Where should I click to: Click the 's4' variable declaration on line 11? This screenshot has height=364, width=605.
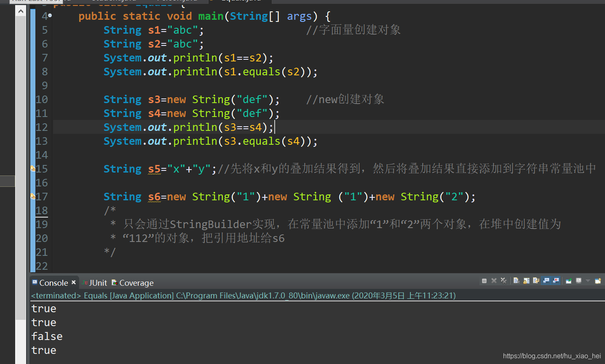[x=154, y=113]
